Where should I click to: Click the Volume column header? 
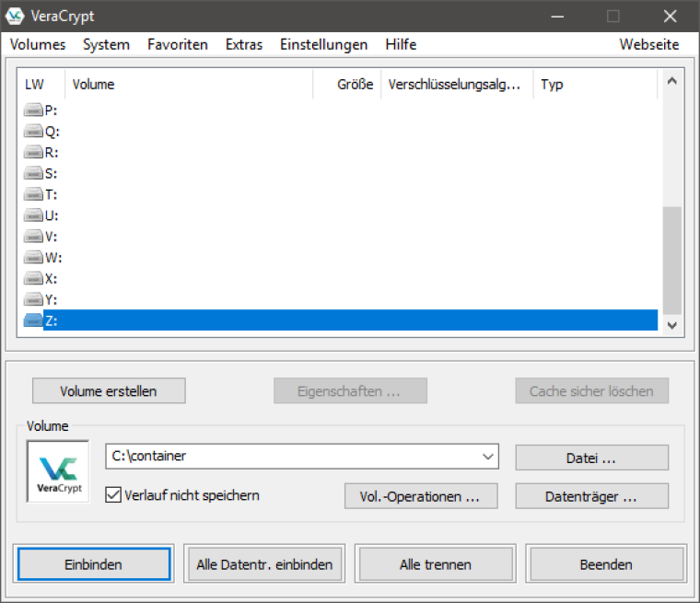click(189, 84)
